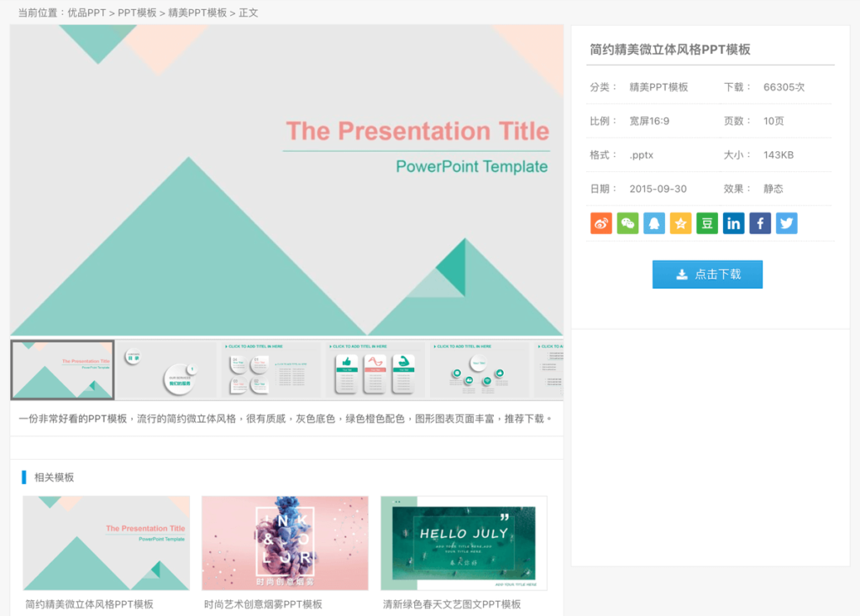The width and height of the screenshot is (860, 616).
Task: Click the template description paragraph text
Action: click(285, 419)
